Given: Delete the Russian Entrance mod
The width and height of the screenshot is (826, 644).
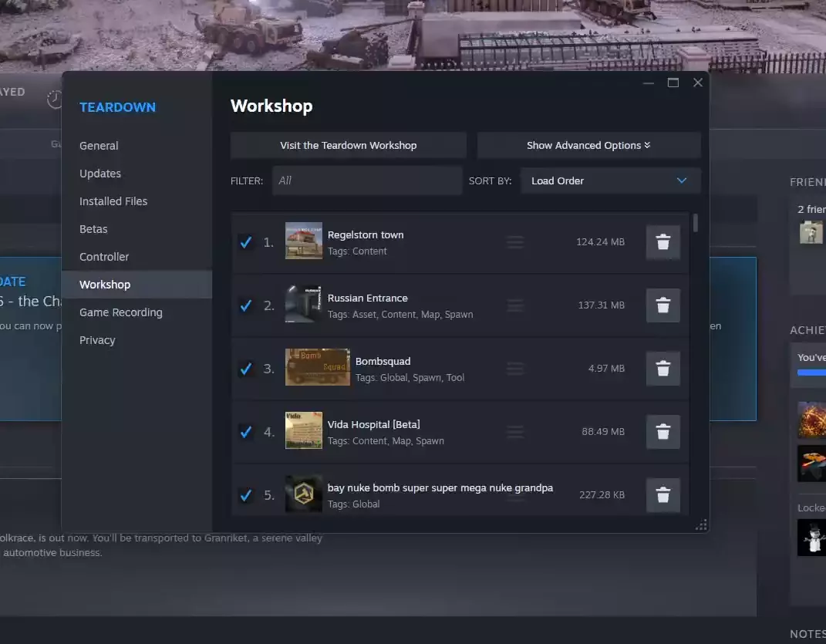Looking at the screenshot, I should pyautogui.click(x=662, y=305).
